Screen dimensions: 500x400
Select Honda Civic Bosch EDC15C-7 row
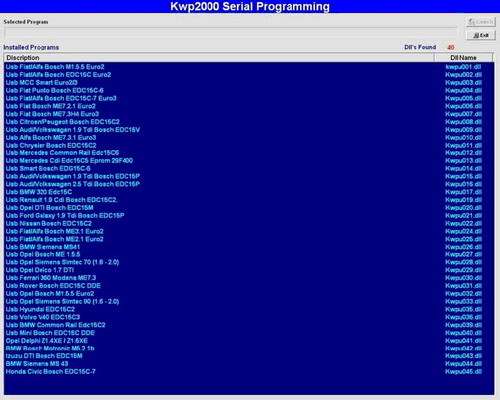coord(249,371)
